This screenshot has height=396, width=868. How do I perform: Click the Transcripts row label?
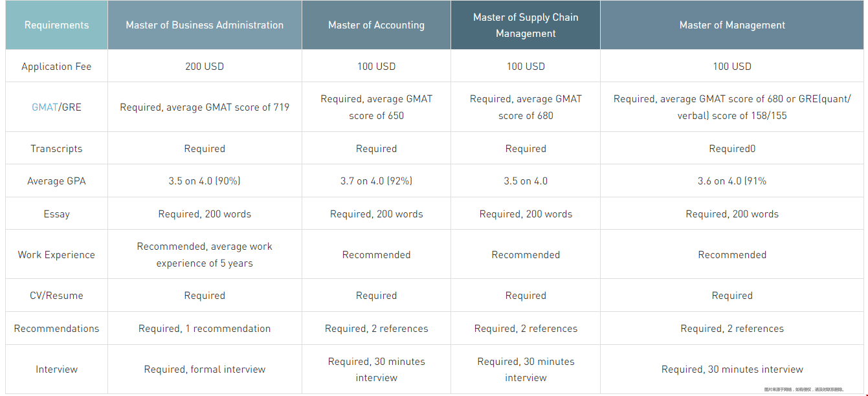56,149
